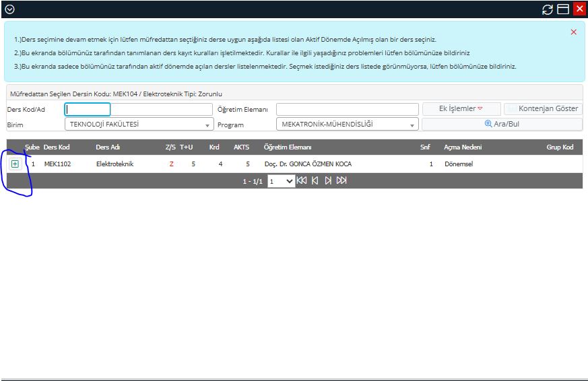588x381 pixels.
Task: Click the window maximize icon in title bar
Action: coord(563,9)
